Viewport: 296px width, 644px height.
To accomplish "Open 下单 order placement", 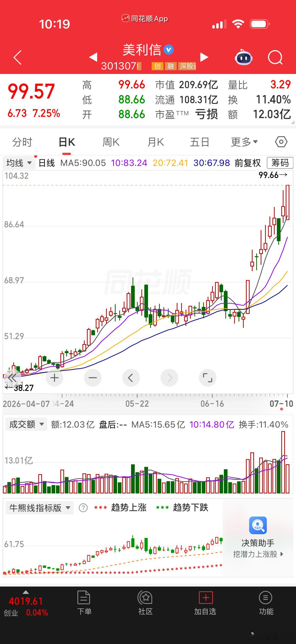I will (84, 603).
